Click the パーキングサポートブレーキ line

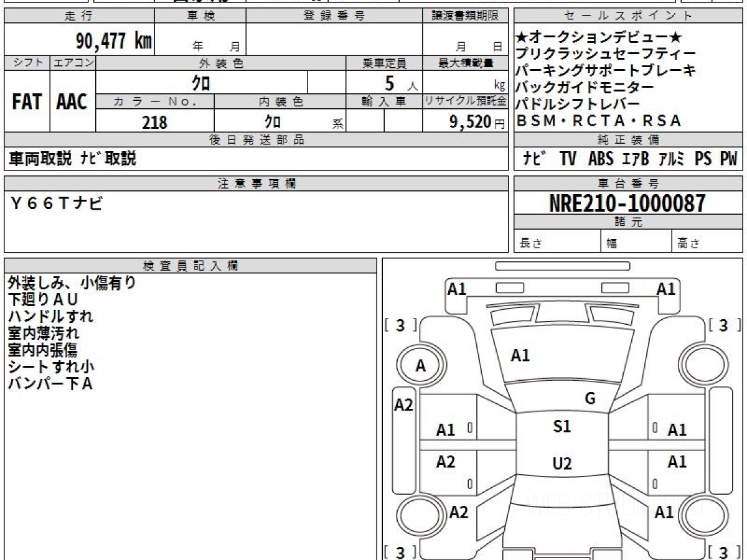[606, 71]
